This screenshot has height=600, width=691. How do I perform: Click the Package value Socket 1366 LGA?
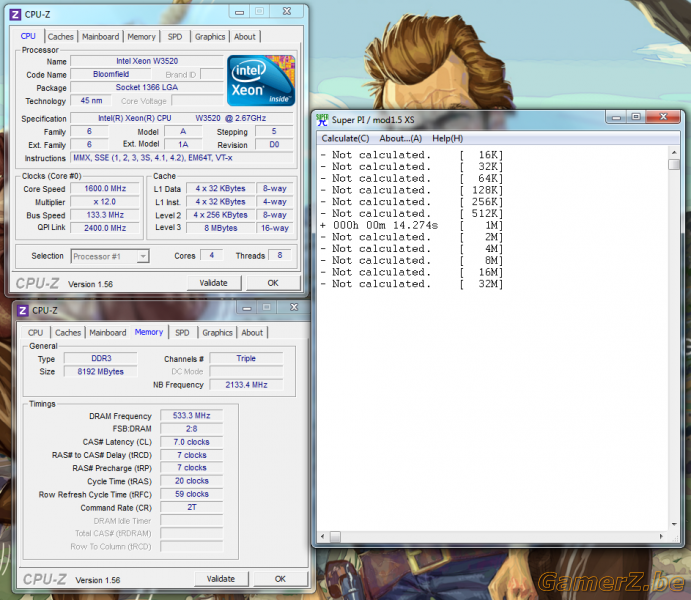[147, 87]
